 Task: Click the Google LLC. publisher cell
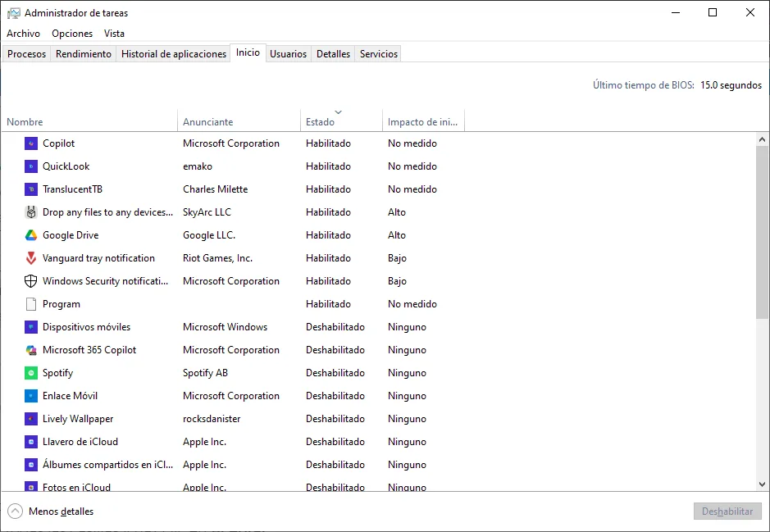click(209, 235)
